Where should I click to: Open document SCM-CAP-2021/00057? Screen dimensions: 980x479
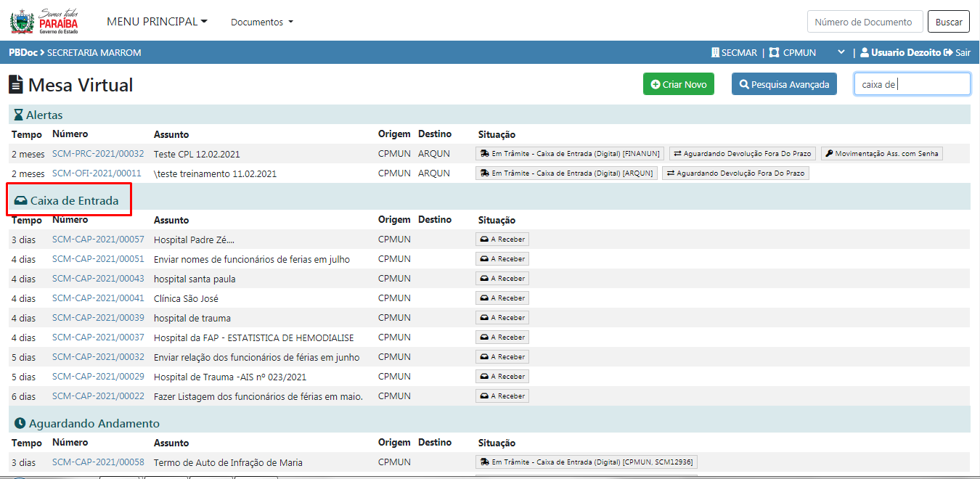[x=98, y=239]
